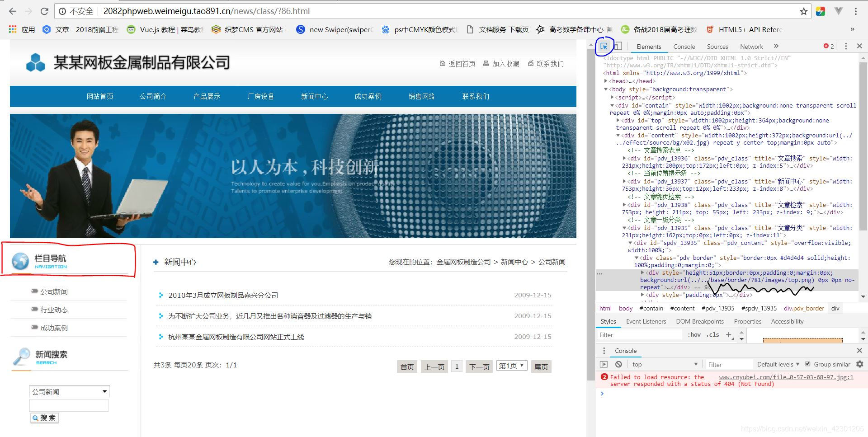Expand the pdv_13936 div node
Viewport: 868px width, 437px height.
624,158
